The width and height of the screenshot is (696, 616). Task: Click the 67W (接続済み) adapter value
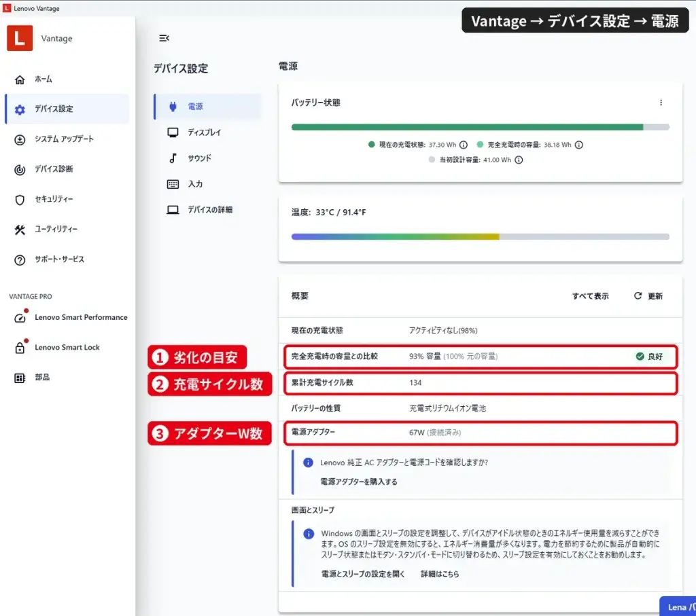click(x=435, y=433)
